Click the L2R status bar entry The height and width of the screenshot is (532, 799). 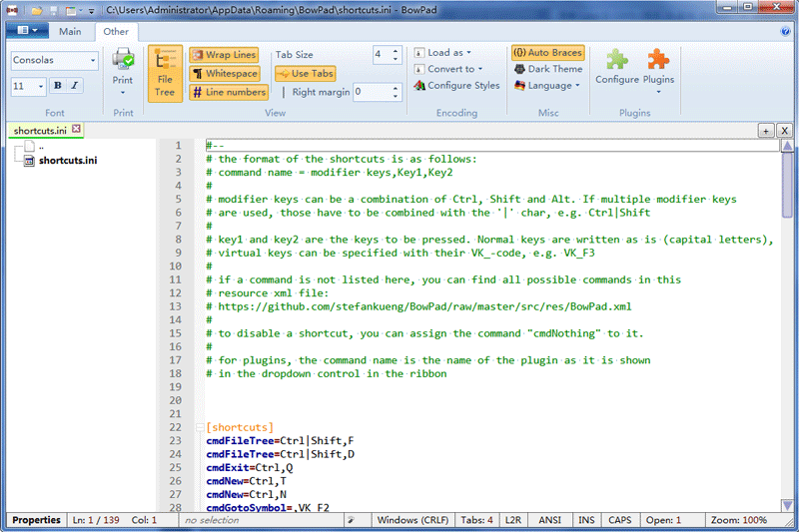pyautogui.click(x=513, y=520)
